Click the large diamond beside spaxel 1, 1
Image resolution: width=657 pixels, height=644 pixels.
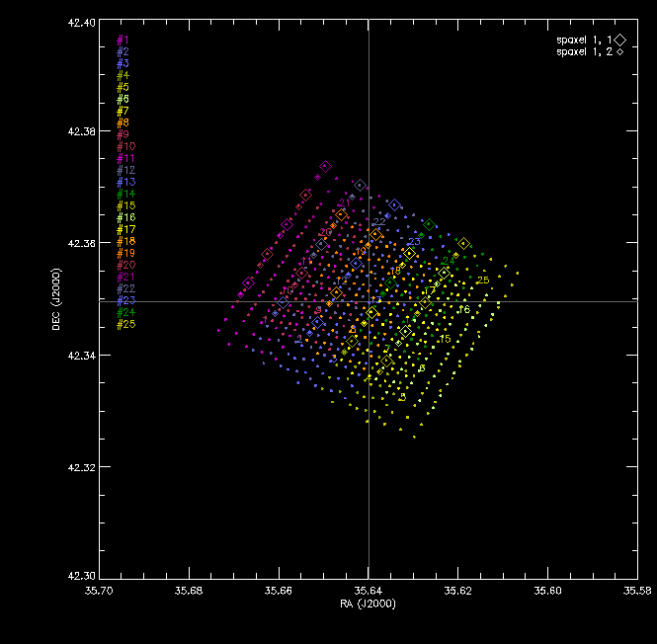tap(620, 40)
